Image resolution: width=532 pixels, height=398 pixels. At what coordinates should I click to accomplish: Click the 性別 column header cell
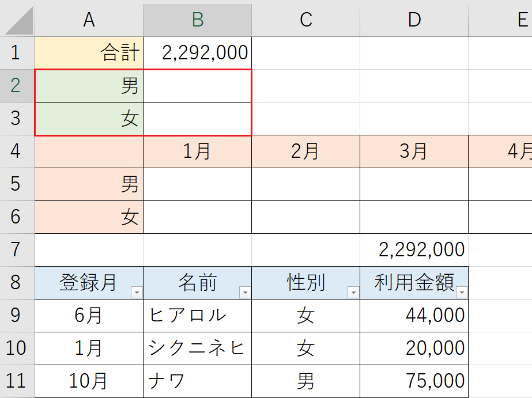(305, 283)
